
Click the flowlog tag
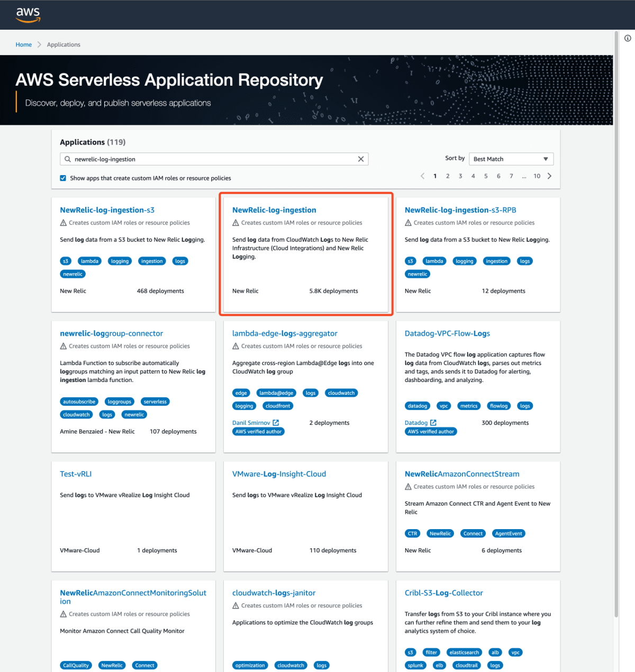[498, 406]
